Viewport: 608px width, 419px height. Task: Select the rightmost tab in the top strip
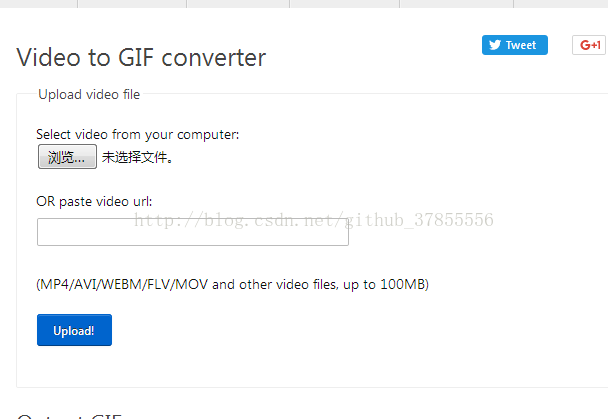(x=561, y=4)
